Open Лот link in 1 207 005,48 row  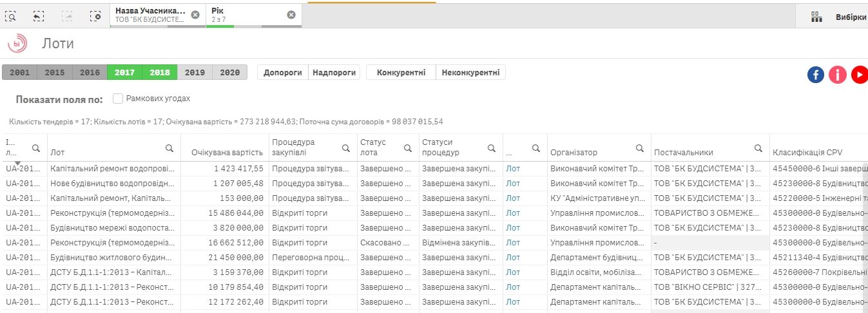[x=513, y=184]
